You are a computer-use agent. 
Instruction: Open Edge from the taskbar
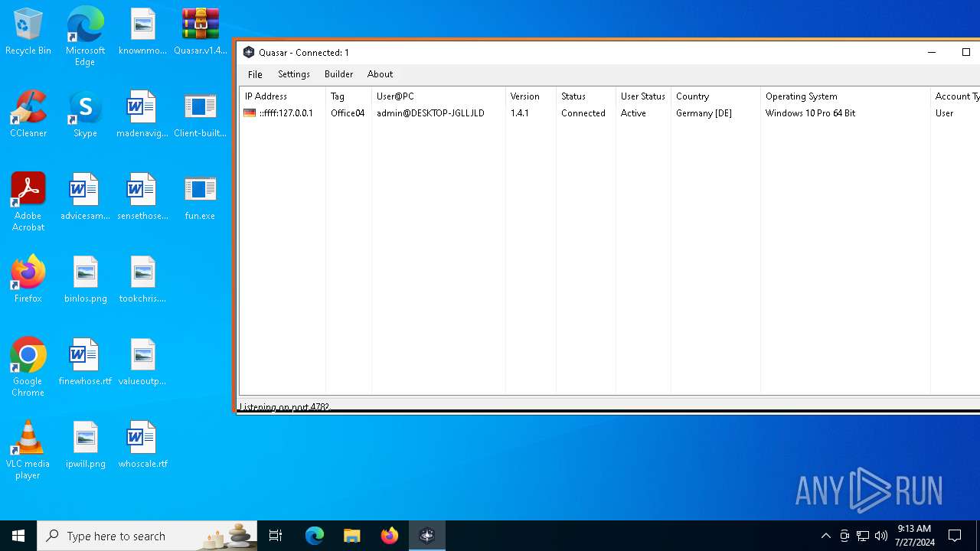click(x=315, y=536)
